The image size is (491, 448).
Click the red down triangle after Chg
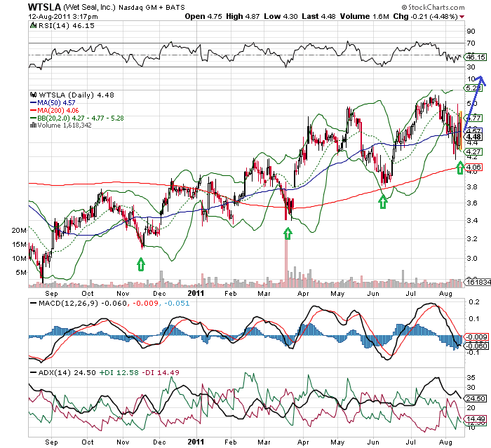point(462,17)
